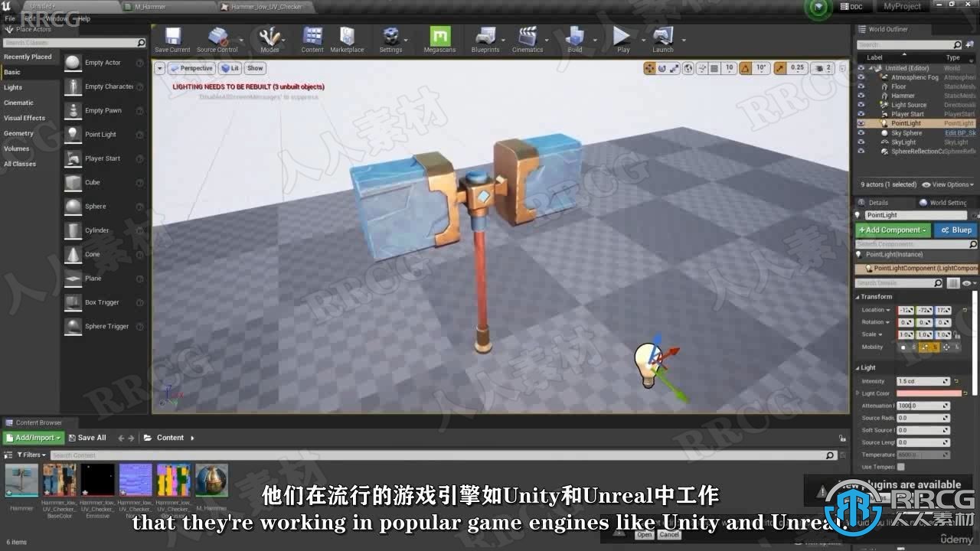Click the Search Details input field

pos(898,283)
